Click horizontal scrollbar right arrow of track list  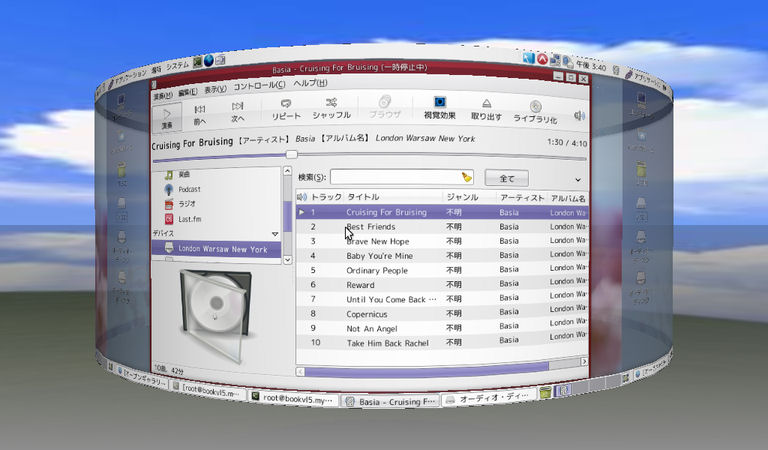click(584, 361)
